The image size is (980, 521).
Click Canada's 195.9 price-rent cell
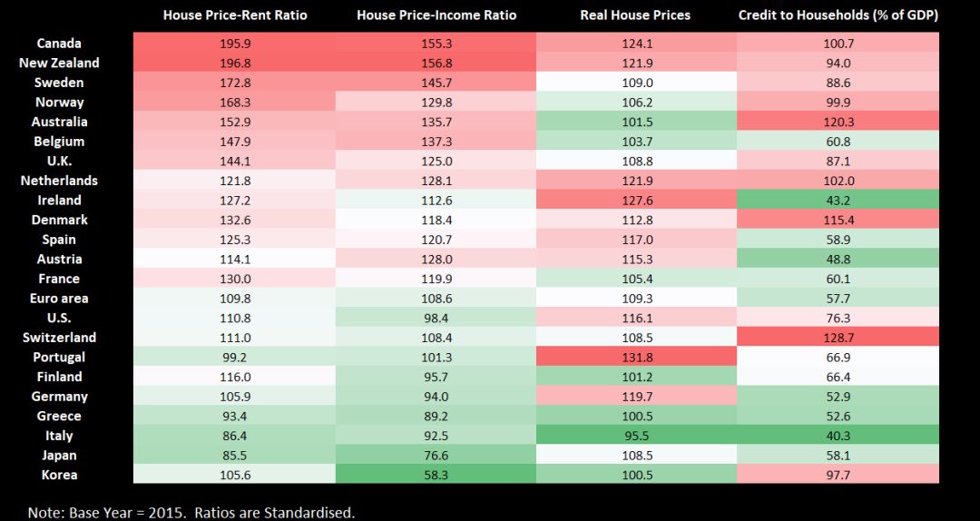(x=234, y=44)
